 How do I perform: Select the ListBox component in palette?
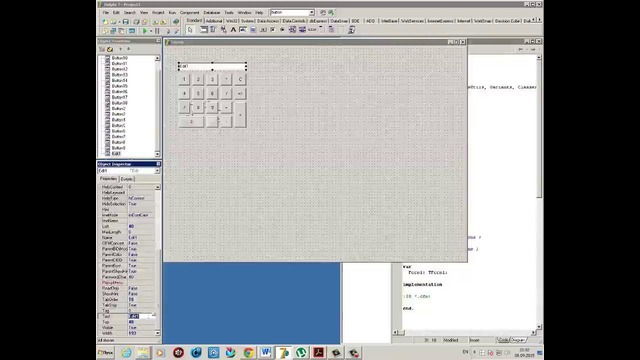pos(292,30)
